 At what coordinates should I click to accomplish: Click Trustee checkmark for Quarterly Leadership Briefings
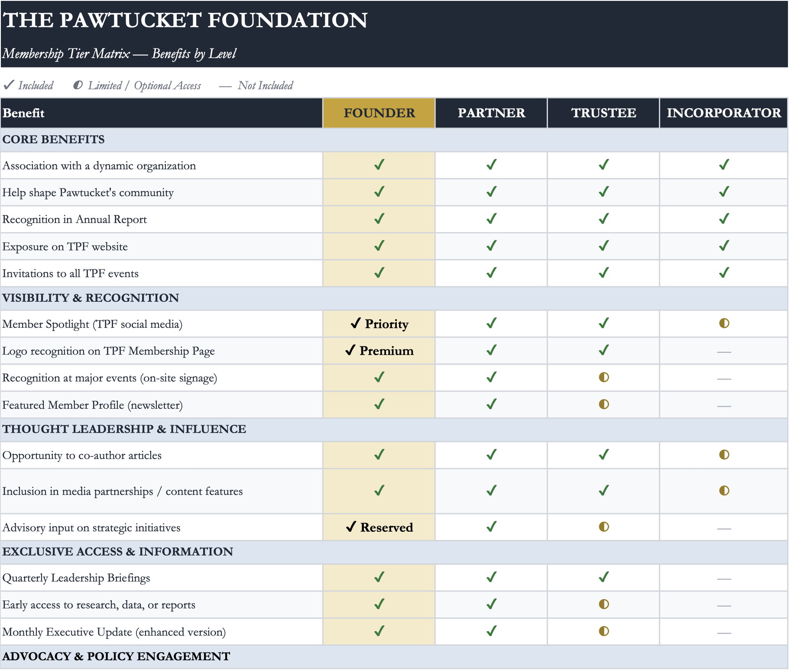point(603,577)
